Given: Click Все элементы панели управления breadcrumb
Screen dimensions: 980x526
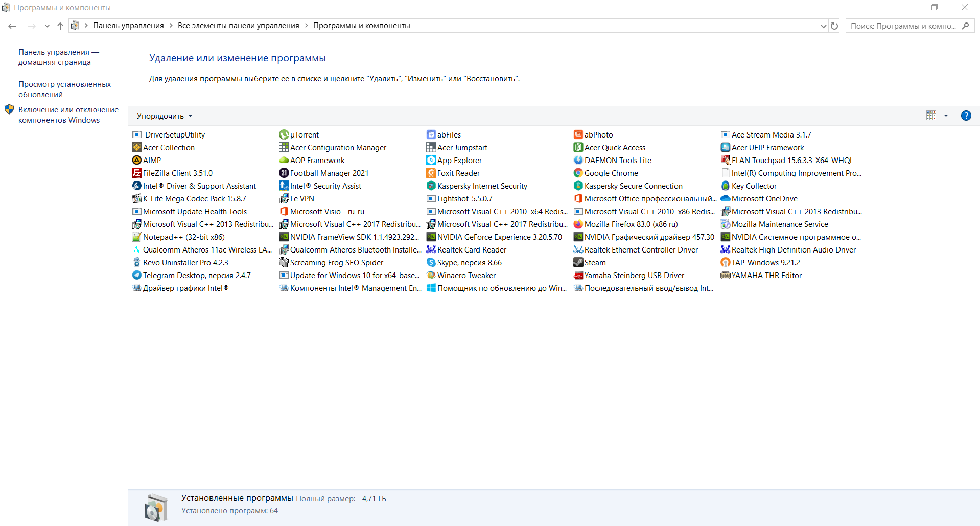Looking at the screenshot, I should point(239,26).
